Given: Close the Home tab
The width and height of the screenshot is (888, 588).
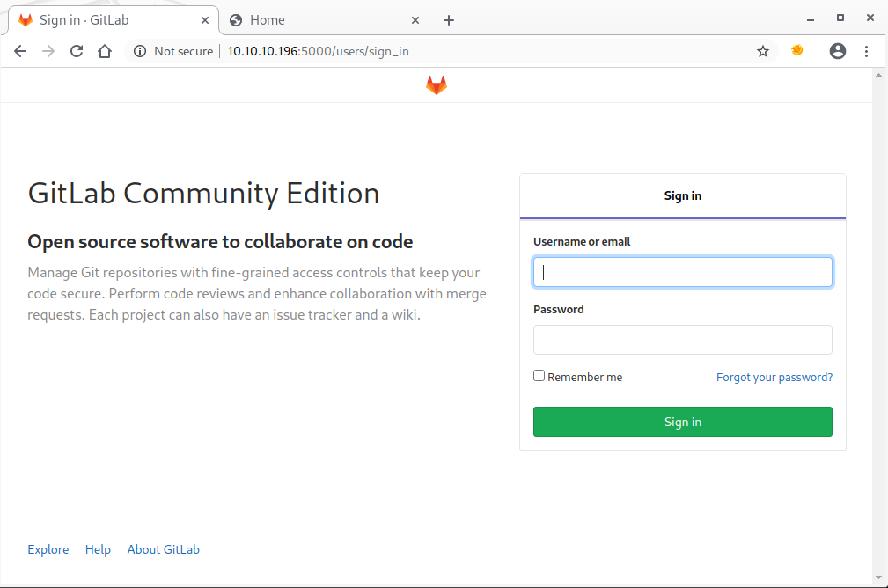Looking at the screenshot, I should click(415, 20).
